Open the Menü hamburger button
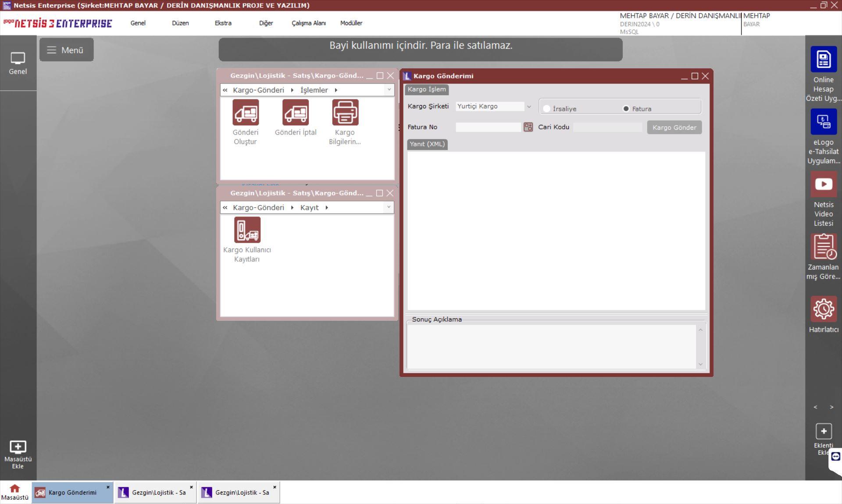842x504 pixels. pos(66,50)
